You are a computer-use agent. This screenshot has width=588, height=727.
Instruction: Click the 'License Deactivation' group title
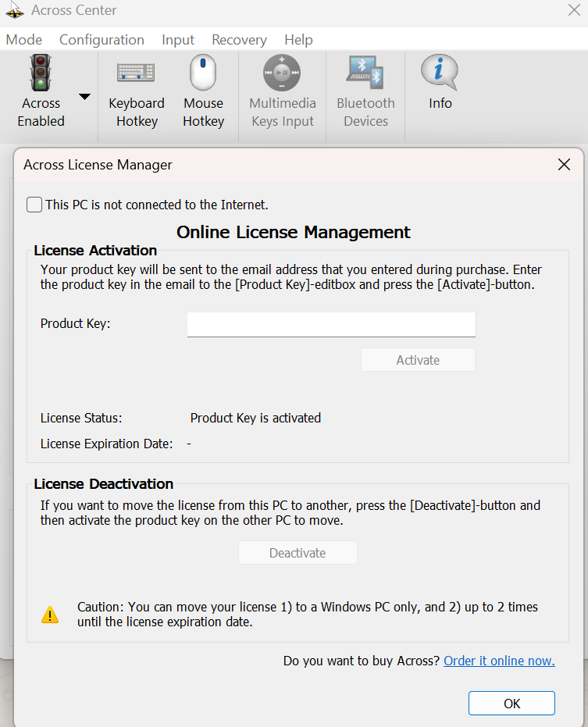coord(103,484)
